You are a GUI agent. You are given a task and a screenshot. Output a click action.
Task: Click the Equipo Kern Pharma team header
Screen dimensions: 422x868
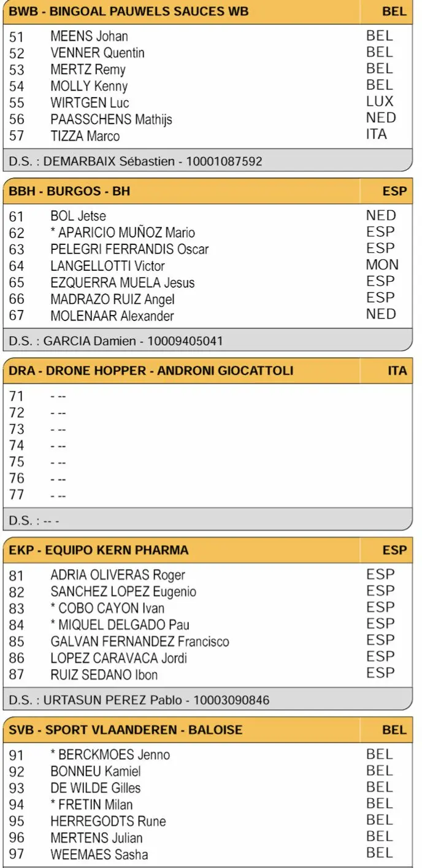click(x=99, y=550)
